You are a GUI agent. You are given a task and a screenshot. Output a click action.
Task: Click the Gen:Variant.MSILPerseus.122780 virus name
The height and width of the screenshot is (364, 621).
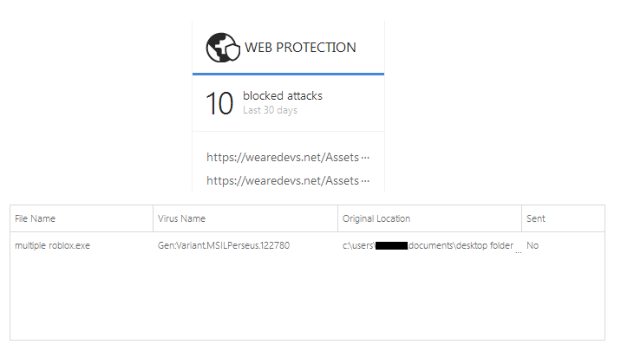(224, 245)
